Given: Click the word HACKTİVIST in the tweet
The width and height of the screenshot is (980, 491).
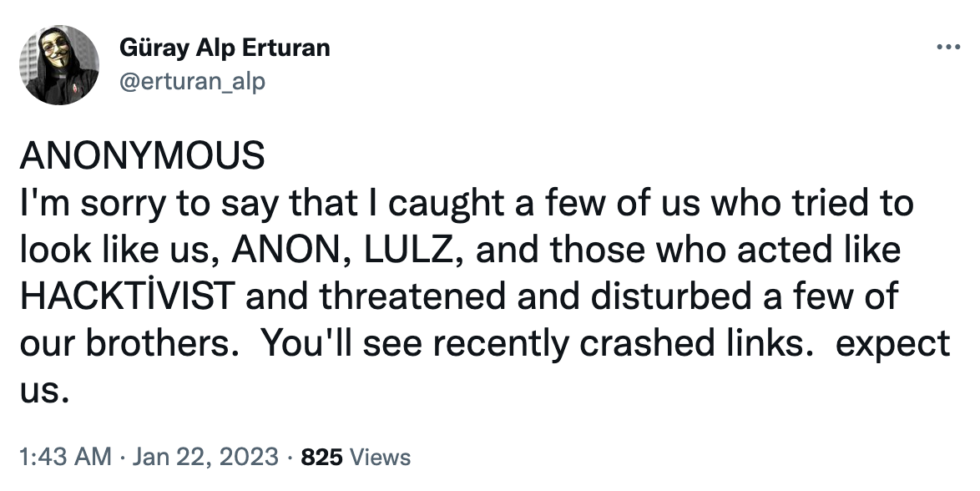Looking at the screenshot, I should (x=128, y=296).
